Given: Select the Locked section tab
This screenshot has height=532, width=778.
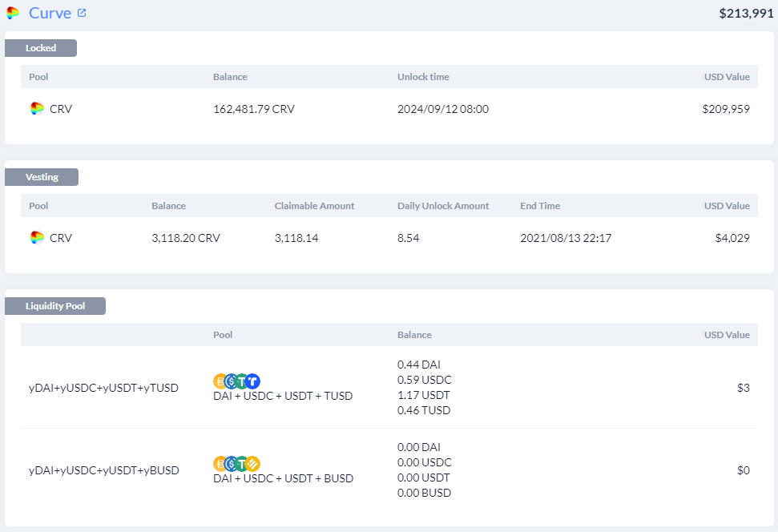Looking at the screenshot, I should (41, 48).
